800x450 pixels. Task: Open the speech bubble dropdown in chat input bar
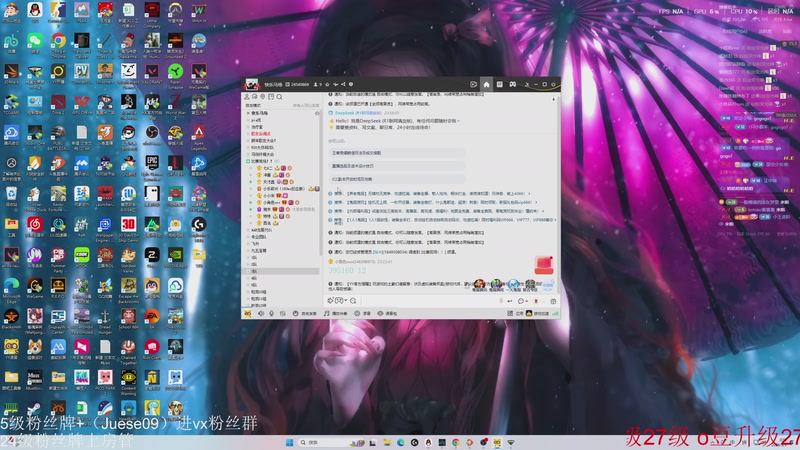point(522,301)
